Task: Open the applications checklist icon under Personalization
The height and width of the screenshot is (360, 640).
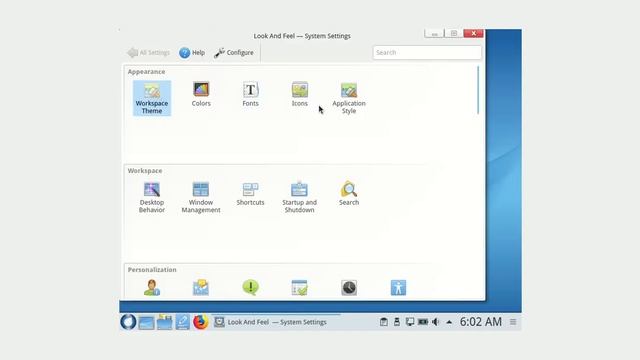Action: 299,287
